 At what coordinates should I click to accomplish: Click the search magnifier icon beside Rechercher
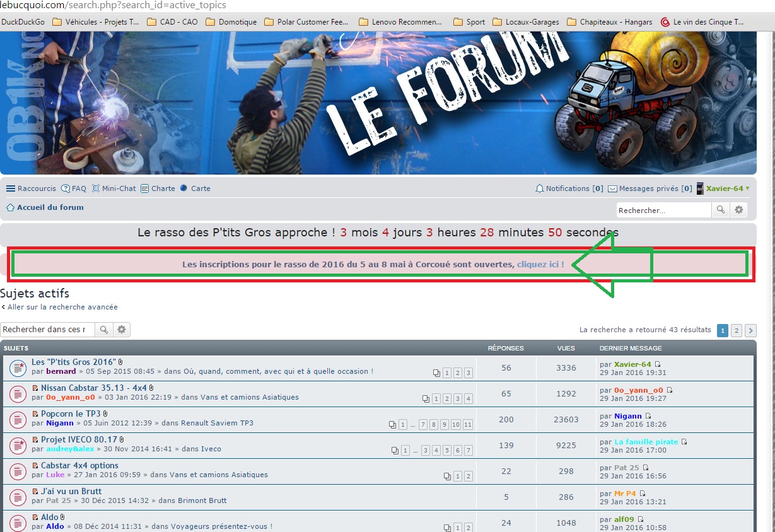point(720,210)
